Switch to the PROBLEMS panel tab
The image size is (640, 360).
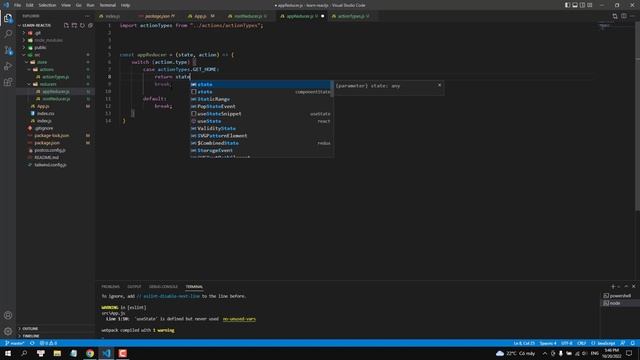[x=111, y=287]
